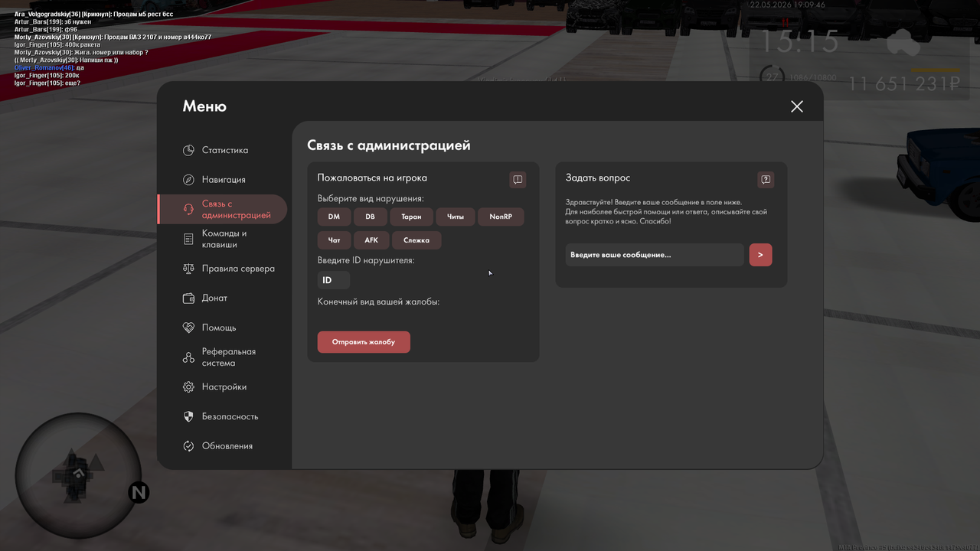
Task: Click chat line 'Artur_Bars[199]: зб нужен'
Action: pyautogui.click(x=53, y=21)
